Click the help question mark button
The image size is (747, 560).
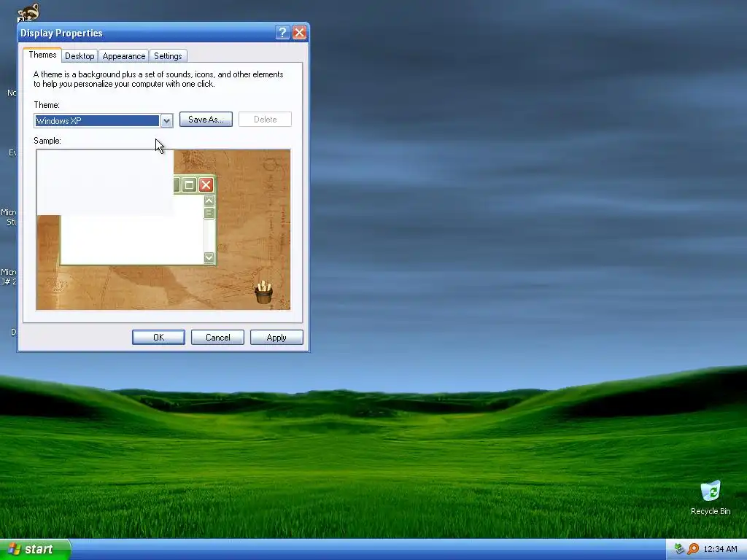(x=282, y=32)
